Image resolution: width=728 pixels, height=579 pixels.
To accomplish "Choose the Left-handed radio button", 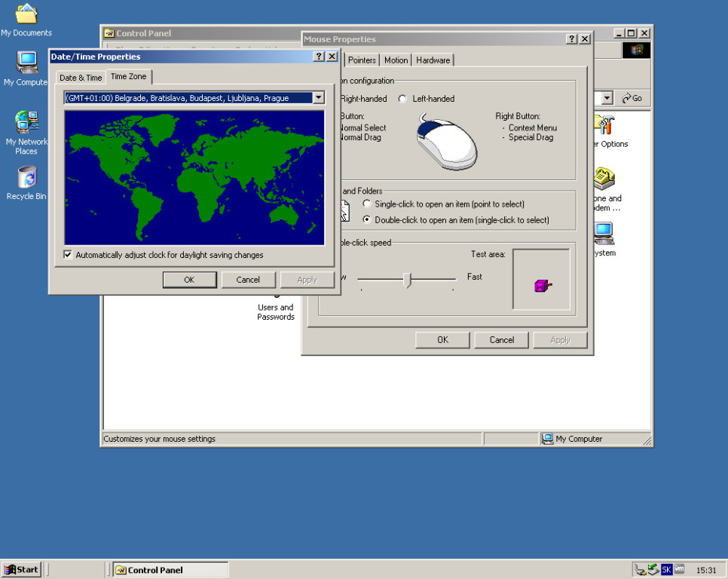I will pyautogui.click(x=402, y=99).
